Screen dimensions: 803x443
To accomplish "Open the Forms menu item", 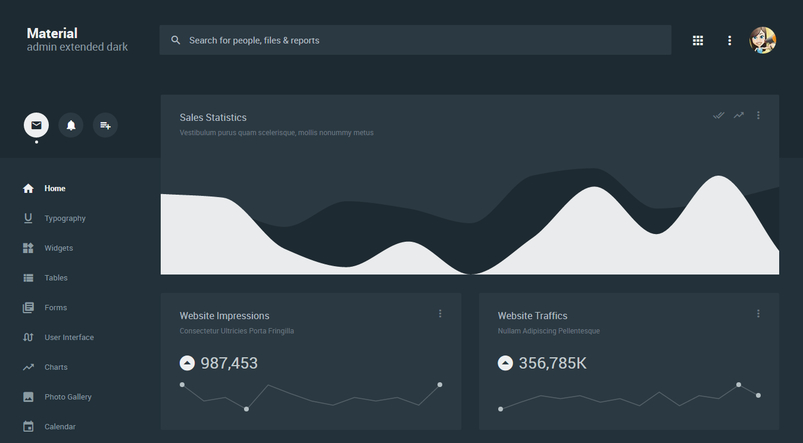I will 55,307.
